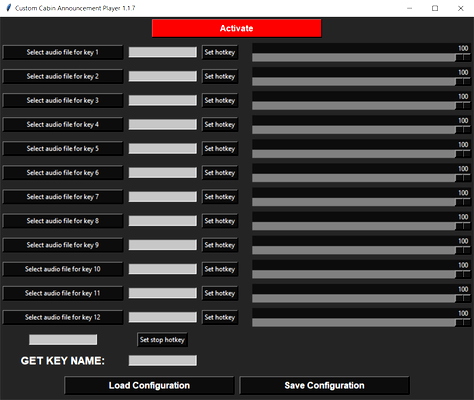Set hotkey for key 5 row
The width and height of the screenshot is (474, 400).
point(220,149)
